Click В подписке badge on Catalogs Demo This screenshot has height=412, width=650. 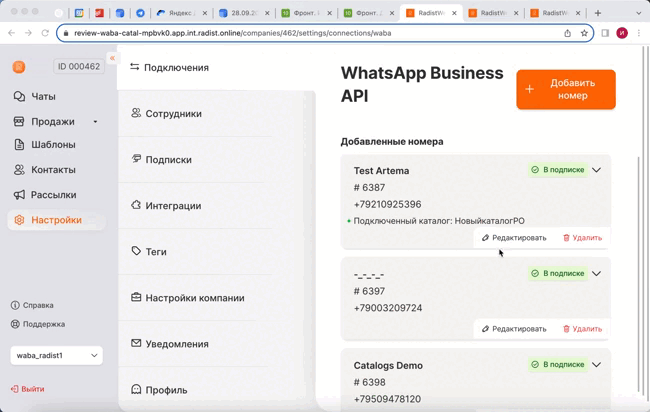coord(558,365)
